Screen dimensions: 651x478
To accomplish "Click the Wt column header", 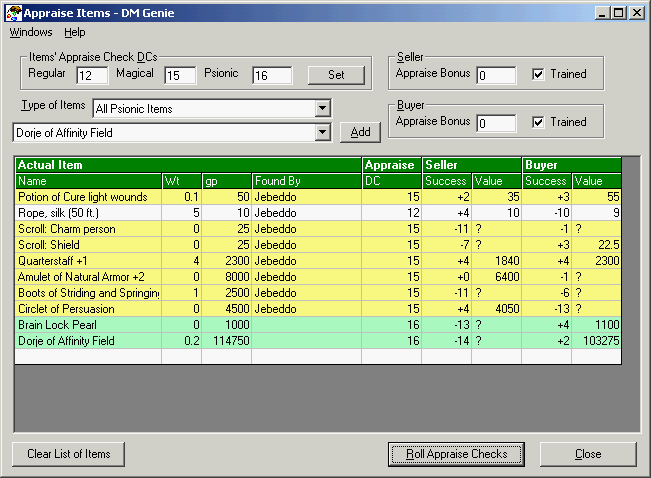I will (x=181, y=181).
